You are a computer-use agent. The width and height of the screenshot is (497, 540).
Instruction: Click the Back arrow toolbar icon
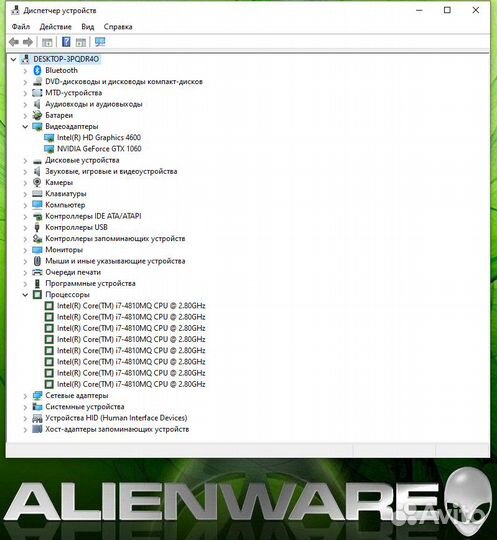pos(14,42)
